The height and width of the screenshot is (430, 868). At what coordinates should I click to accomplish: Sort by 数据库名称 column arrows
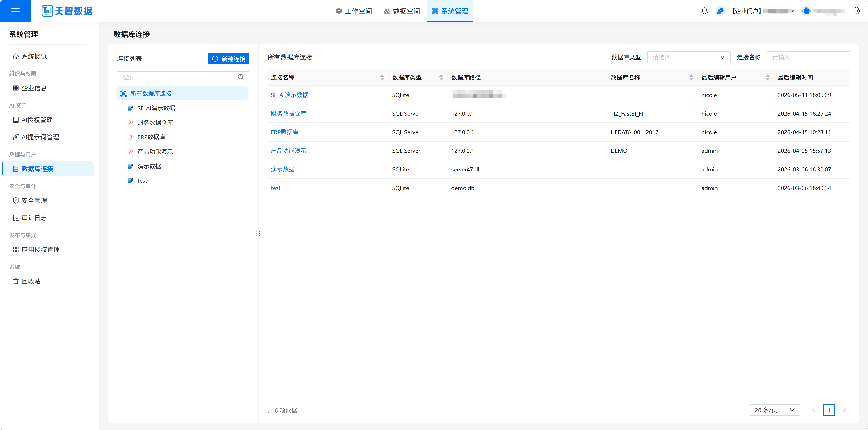[691, 77]
